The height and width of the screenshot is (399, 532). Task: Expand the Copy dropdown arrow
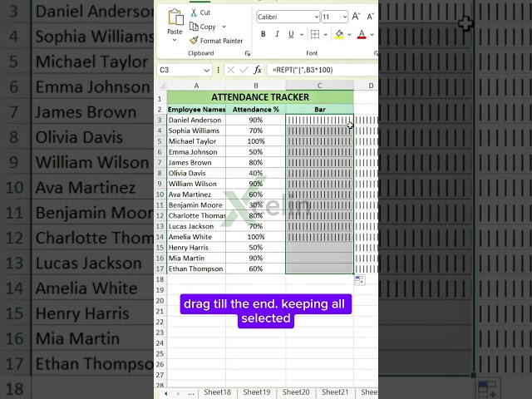[224, 27]
